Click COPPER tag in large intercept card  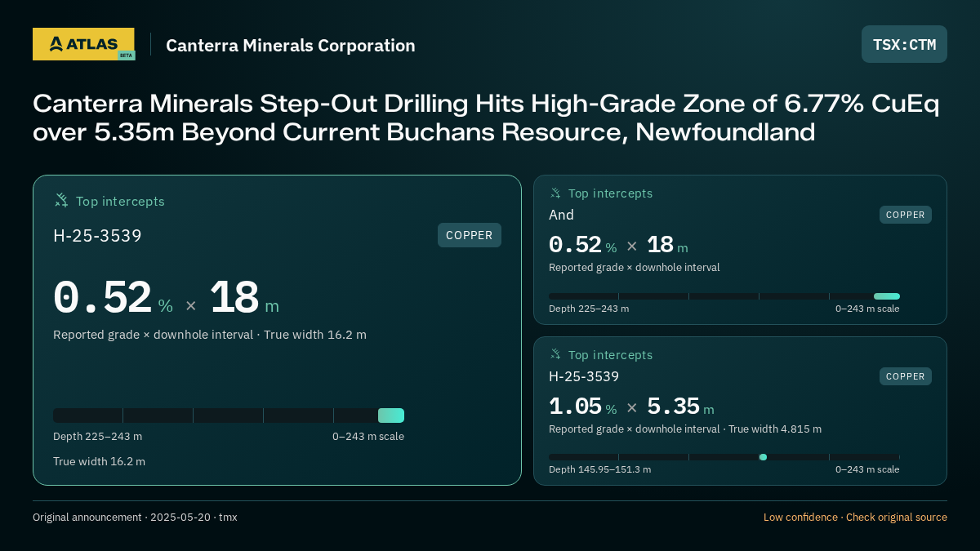click(470, 235)
